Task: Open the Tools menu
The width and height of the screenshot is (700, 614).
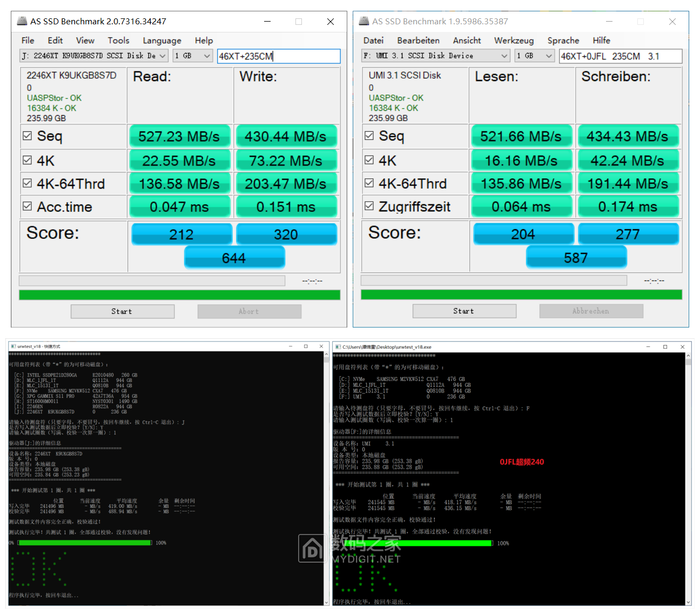Action: pos(118,40)
